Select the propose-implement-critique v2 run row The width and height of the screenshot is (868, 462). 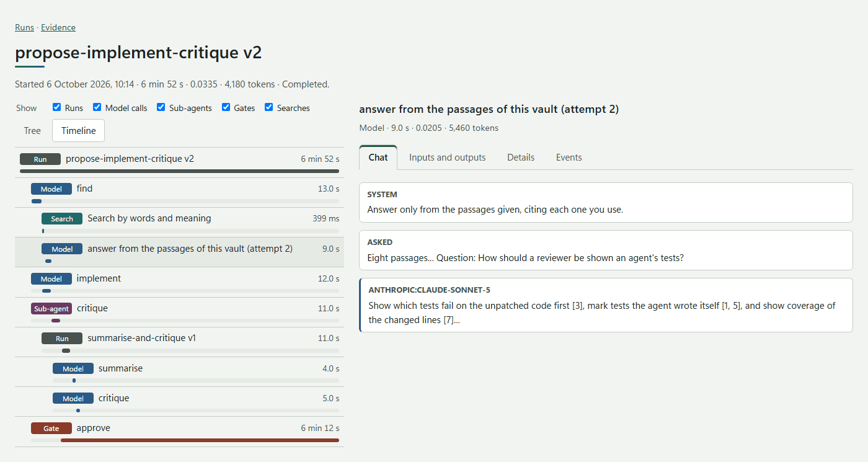coord(179,162)
